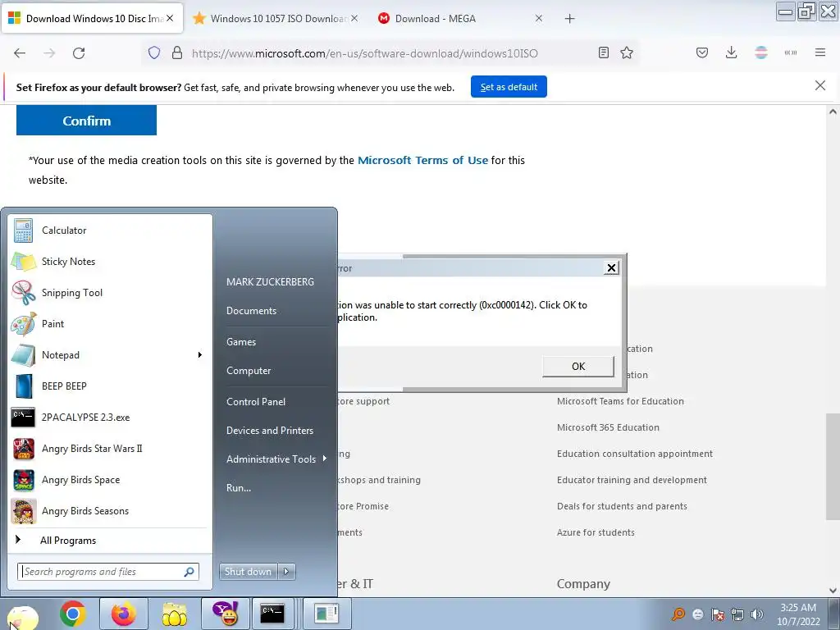Image resolution: width=840 pixels, height=630 pixels.
Task: Click OK in the error dialog
Action: coord(578,367)
